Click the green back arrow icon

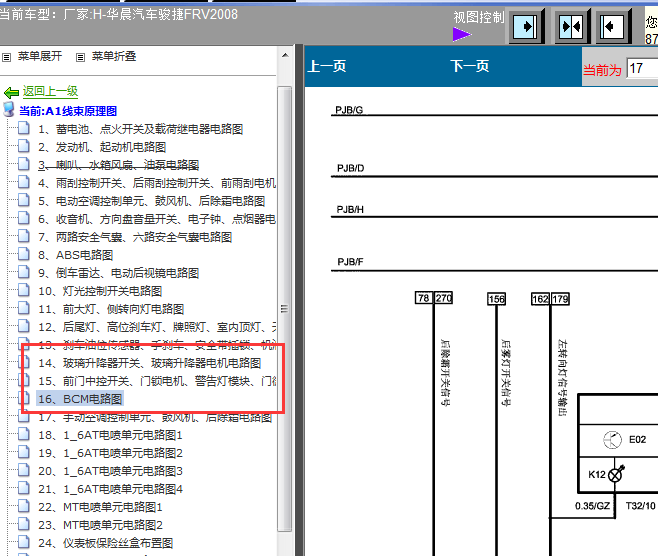coord(11,92)
